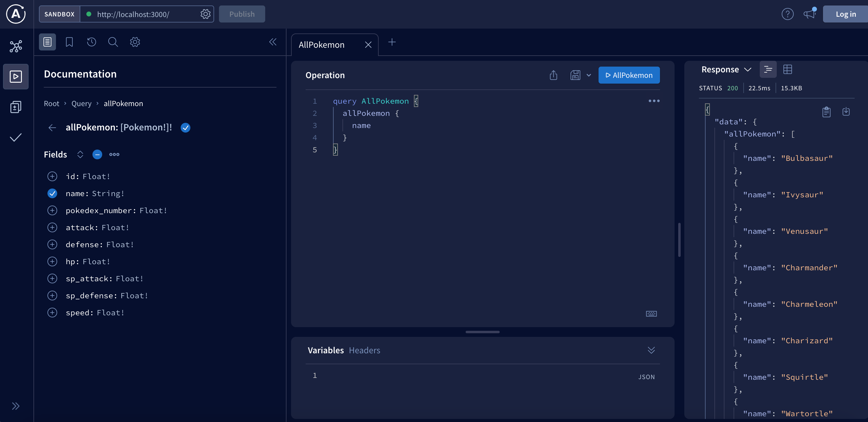Select the Headers tab in bottom panel

pyautogui.click(x=364, y=350)
